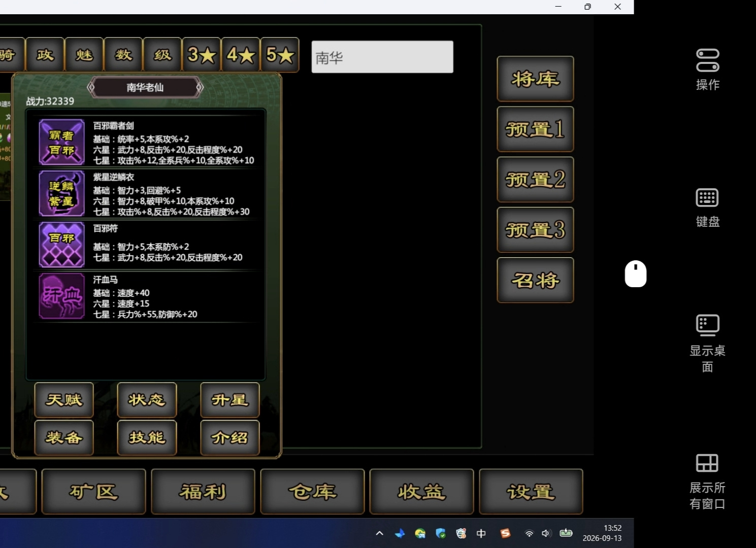
Task: Open the Windows security shield tray icon
Action: pyautogui.click(x=441, y=533)
